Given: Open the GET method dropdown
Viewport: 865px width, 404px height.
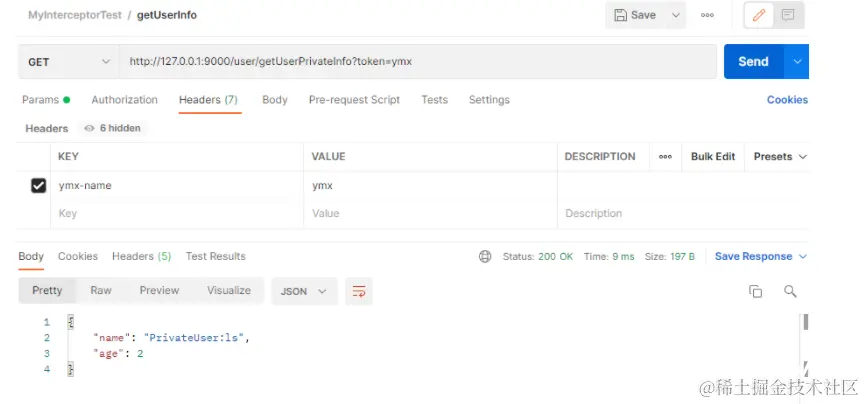Looking at the screenshot, I should point(68,62).
